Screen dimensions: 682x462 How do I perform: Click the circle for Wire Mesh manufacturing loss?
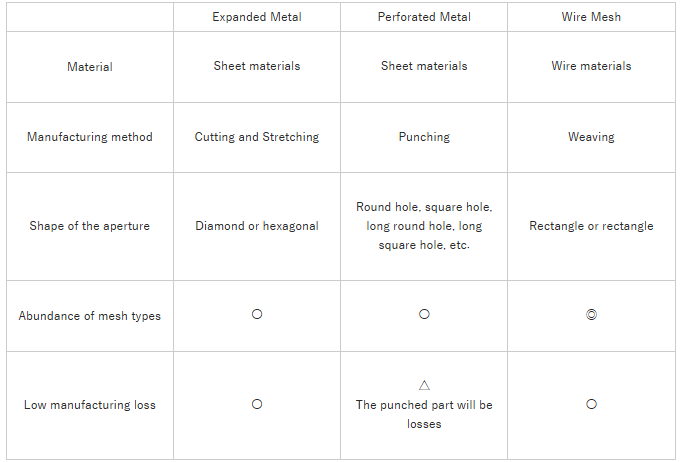591,405
